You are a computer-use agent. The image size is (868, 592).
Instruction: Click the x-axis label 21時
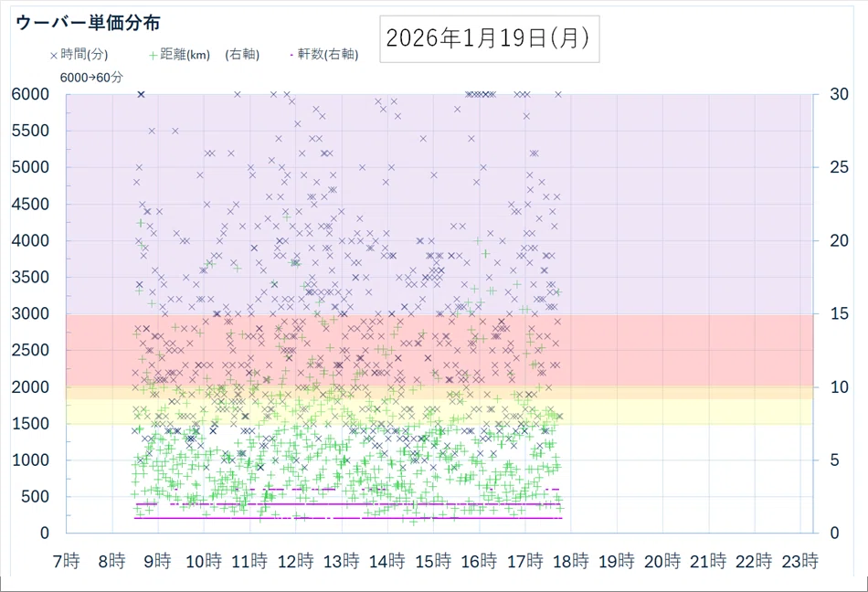[x=709, y=562]
